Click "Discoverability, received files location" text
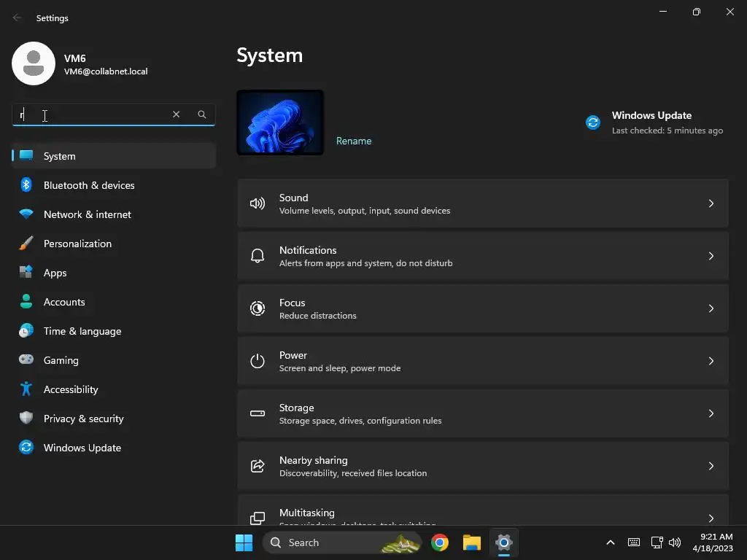747x560 pixels. pyautogui.click(x=353, y=473)
